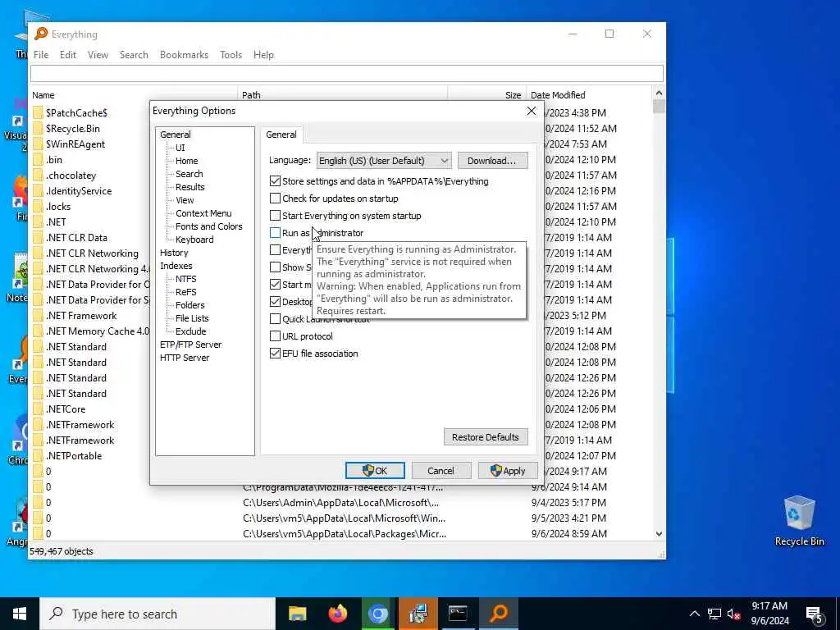
Task: Click Cancel in Everything Options
Action: pyautogui.click(x=441, y=470)
